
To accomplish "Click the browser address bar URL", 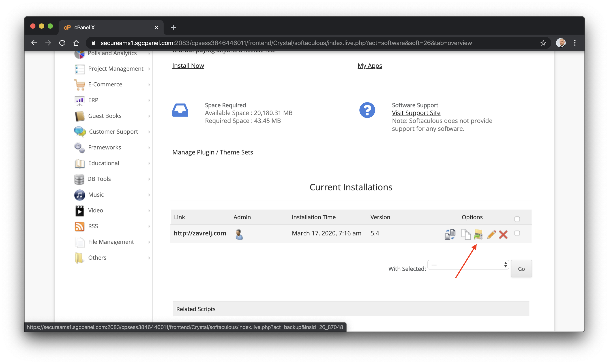I will pos(286,43).
